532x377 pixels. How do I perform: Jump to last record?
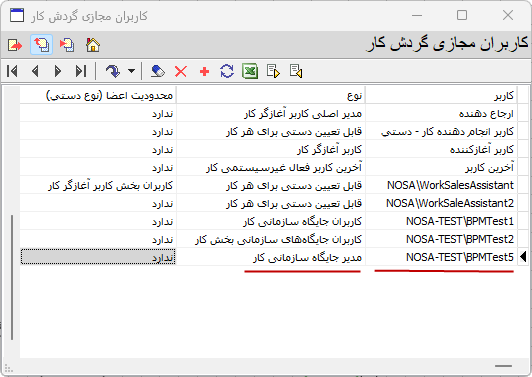[81, 71]
